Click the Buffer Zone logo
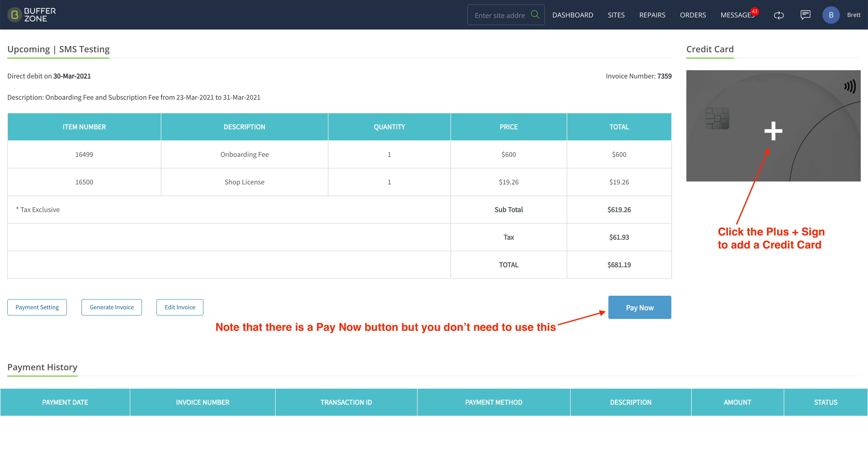Image resolution: width=868 pixels, height=469 pixels. (x=32, y=15)
